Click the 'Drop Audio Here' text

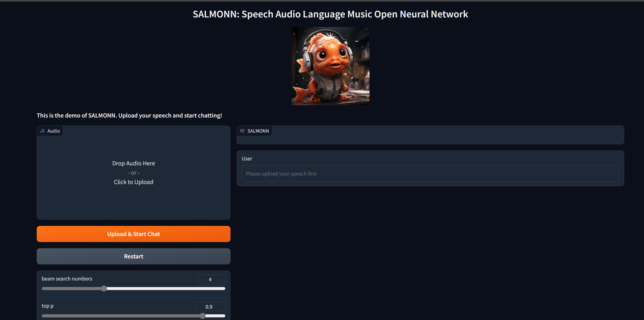click(133, 163)
